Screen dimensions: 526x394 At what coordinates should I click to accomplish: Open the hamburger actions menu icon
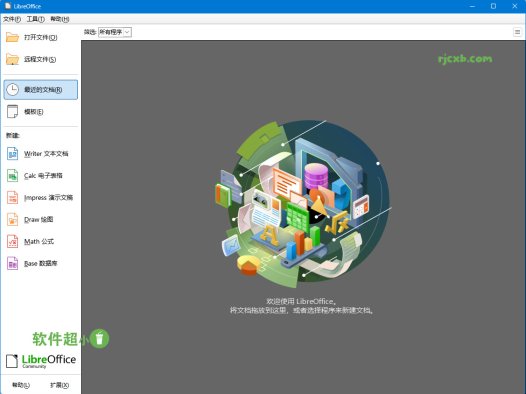(x=517, y=32)
